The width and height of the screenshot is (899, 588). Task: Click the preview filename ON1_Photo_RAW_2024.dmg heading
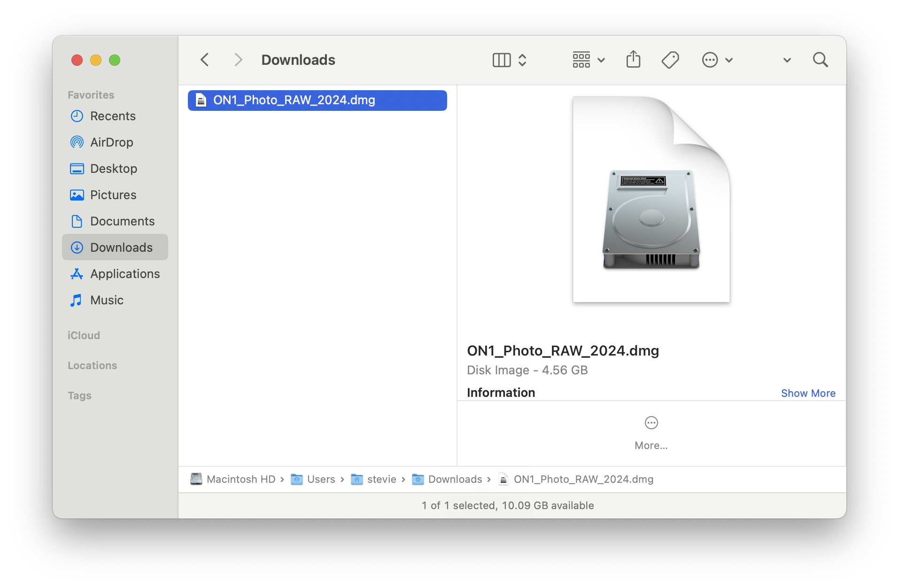point(563,351)
